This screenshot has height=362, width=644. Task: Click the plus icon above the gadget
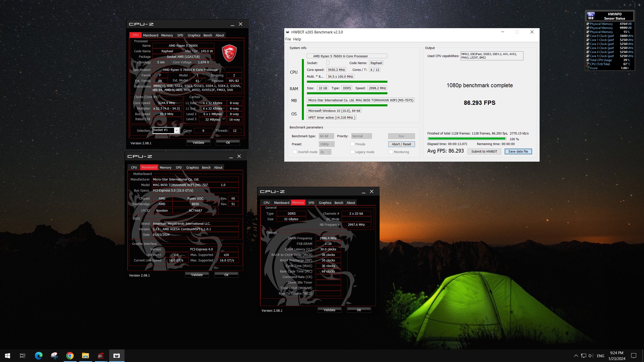coord(639,5)
